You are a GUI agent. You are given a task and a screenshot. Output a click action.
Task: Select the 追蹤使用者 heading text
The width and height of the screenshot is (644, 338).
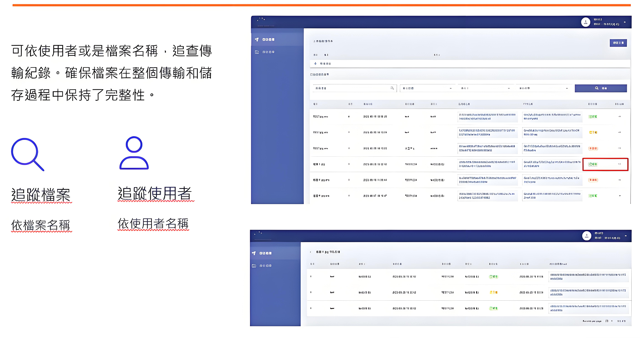pos(155,194)
